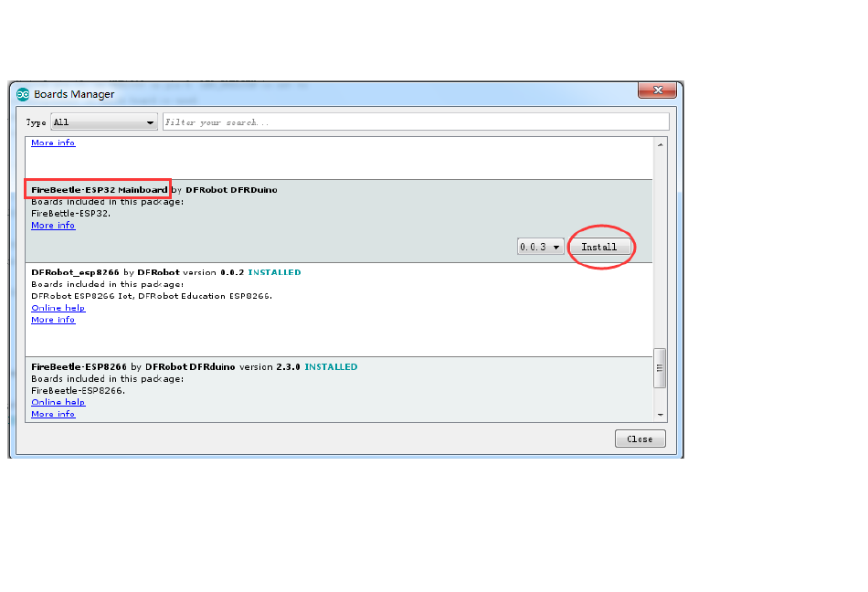868x592 pixels.
Task: Open More info for DFRobot_esp8266
Action: click(x=53, y=320)
